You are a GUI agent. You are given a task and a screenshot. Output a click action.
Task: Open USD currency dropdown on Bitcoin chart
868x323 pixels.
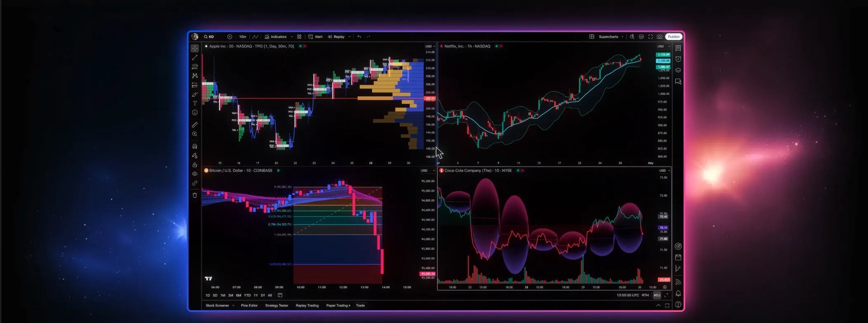click(x=427, y=171)
